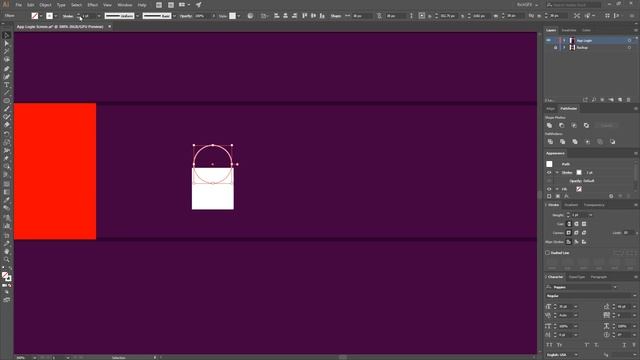Click the Minus Back pathfinder icon

pyautogui.click(x=613, y=142)
